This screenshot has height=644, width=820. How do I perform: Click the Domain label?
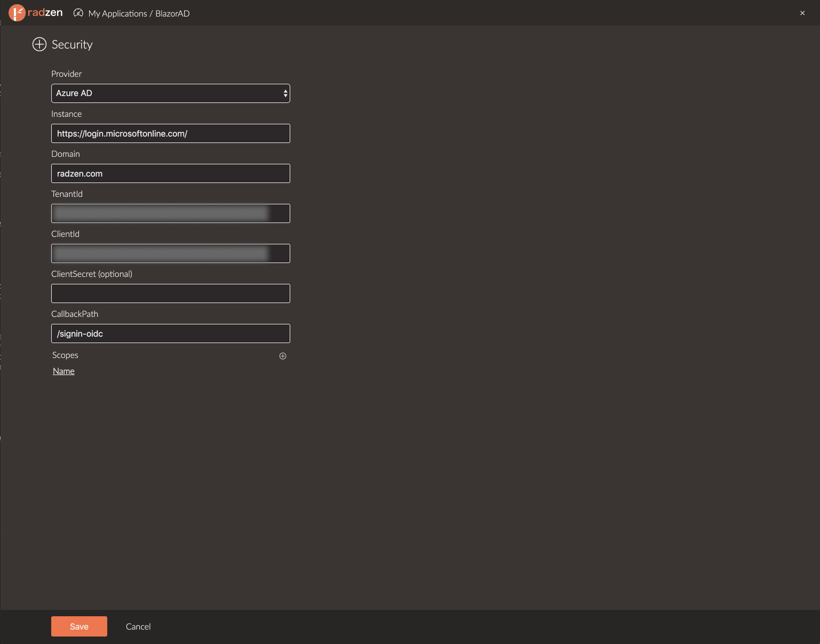coord(65,154)
